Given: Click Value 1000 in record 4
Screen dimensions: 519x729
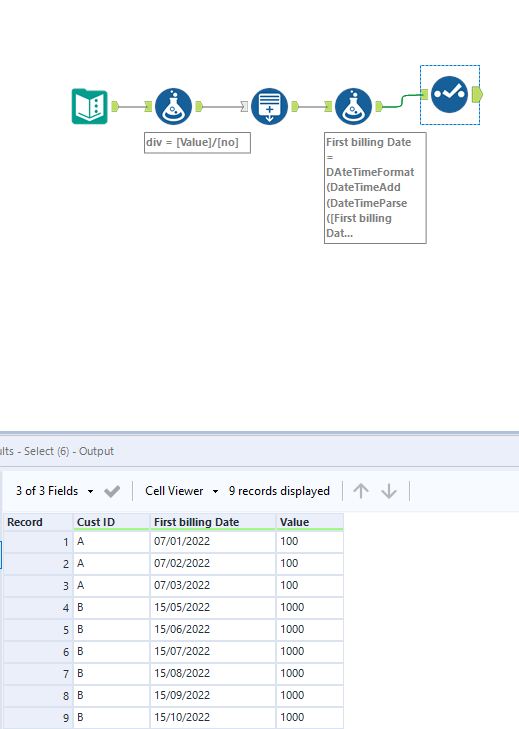Looking at the screenshot, I should pyautogui.click(x=310, y=608).
